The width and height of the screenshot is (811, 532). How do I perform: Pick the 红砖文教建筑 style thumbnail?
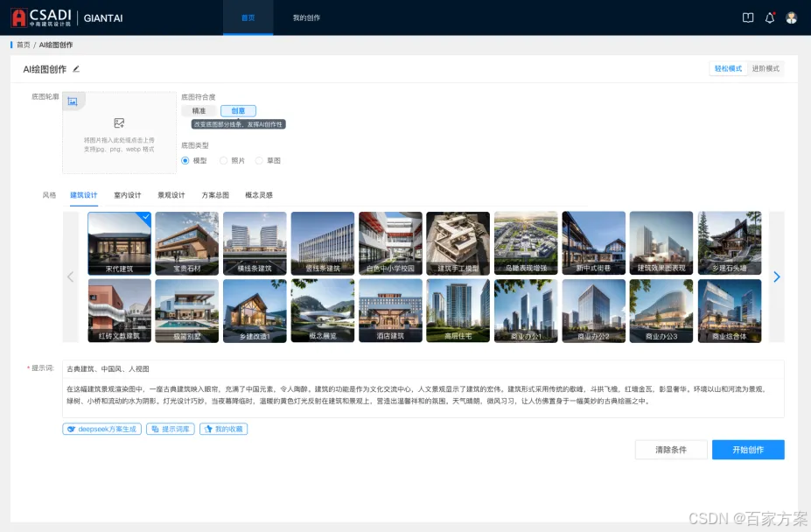click(120, 311)
